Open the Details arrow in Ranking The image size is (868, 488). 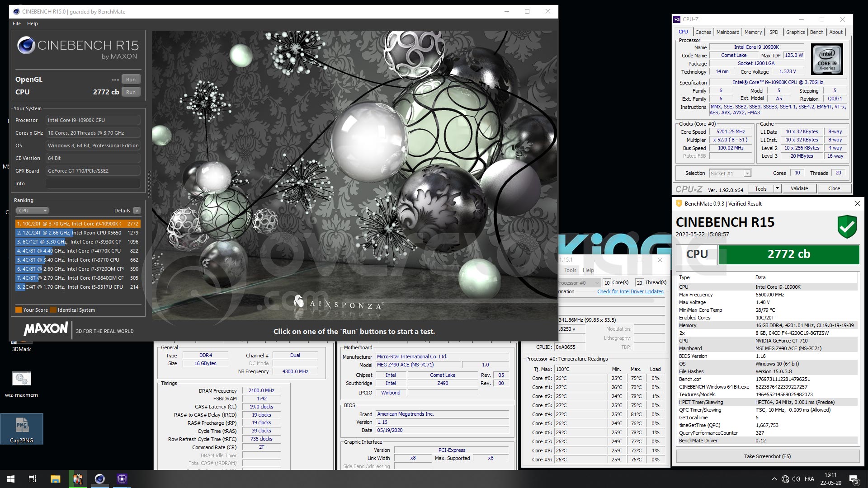pyautogui.click(x=137, y=211)
